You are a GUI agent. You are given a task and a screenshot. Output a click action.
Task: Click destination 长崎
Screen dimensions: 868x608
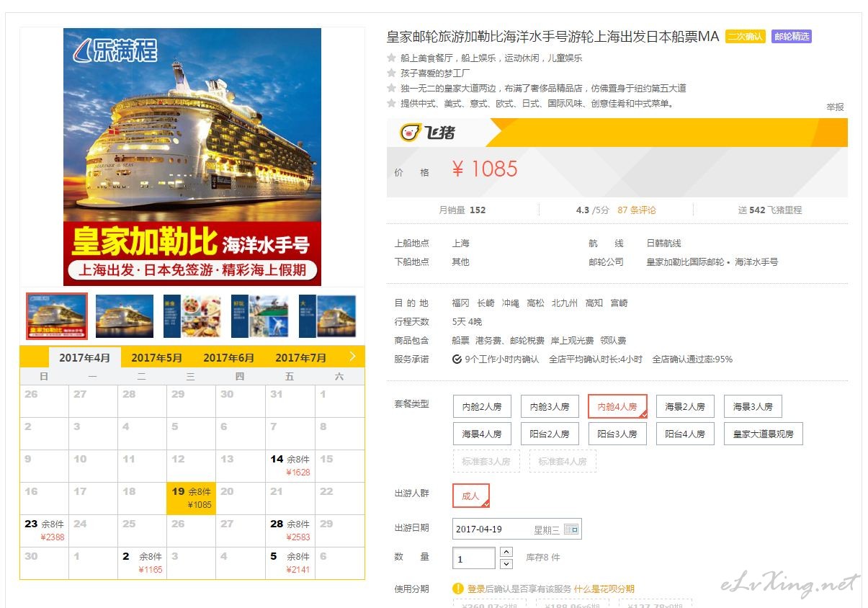486,303
